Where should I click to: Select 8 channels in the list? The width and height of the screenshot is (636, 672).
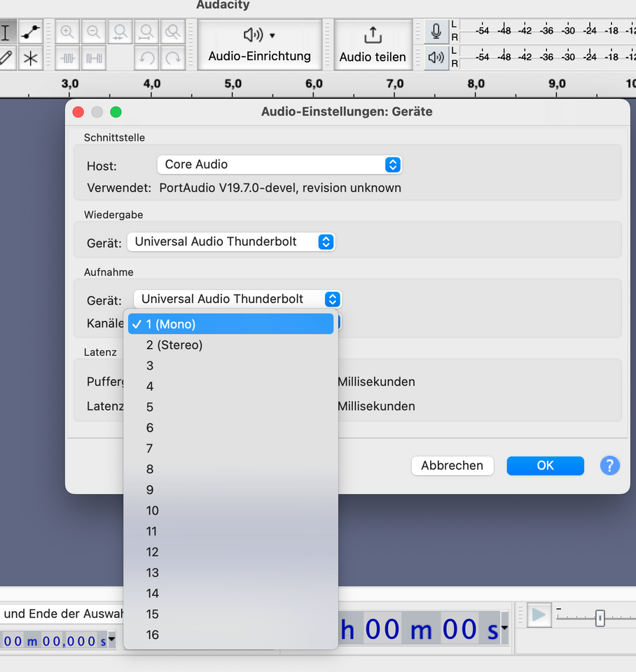click(x=230, y=469)
